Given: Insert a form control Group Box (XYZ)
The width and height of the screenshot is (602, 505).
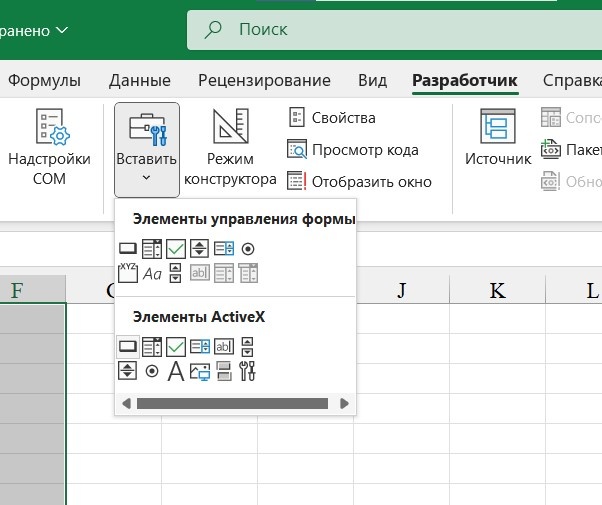Looking at the screenshot, I should pos(128,273).
